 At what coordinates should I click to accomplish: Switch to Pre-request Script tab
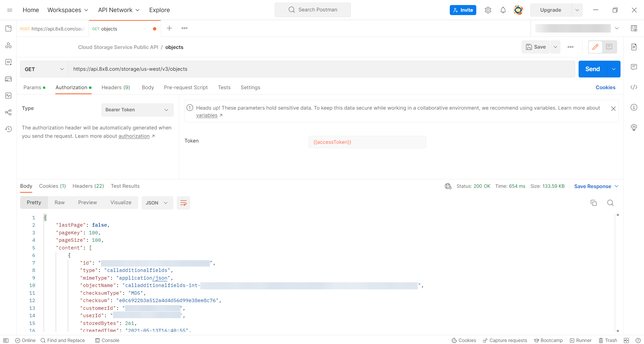coord(186,88)
